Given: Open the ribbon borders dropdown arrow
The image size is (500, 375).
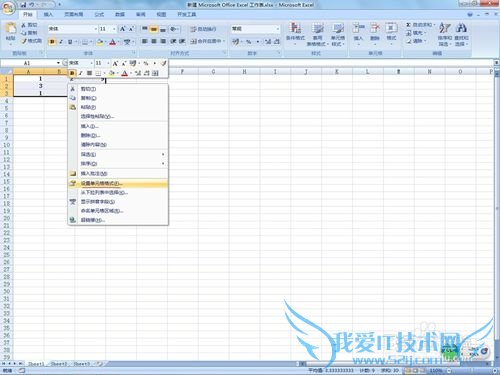Looking at the screenshot, I should [x=91, y=42].
